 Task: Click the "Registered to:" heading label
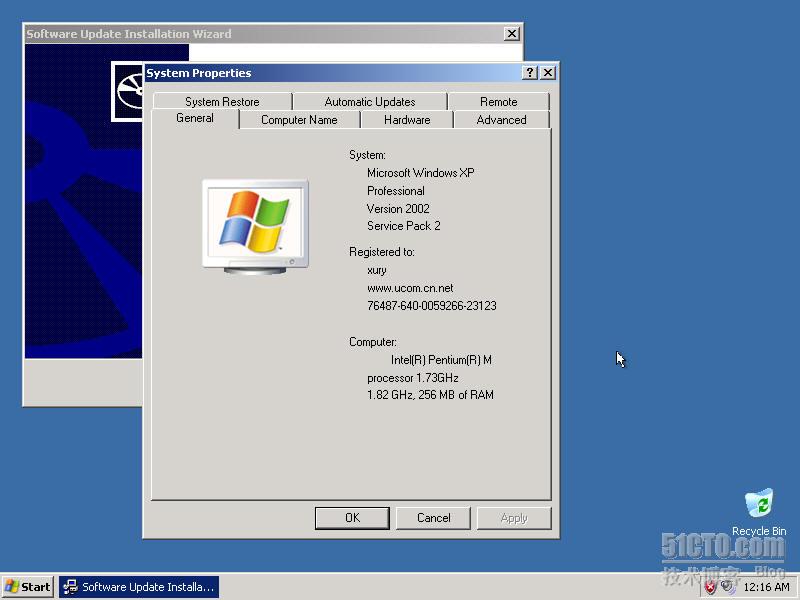[x=382, y=252]
